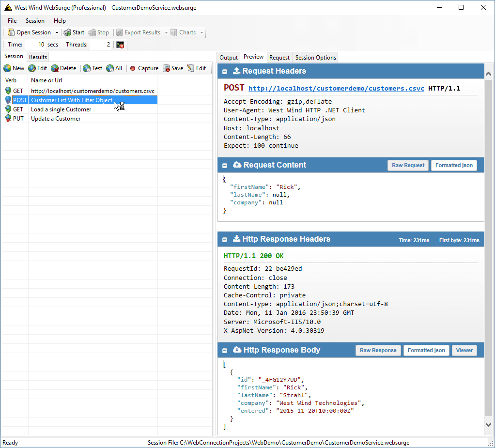The image size is (495, 448).
Task: Expand the Charts dropdown arrow
Action: click(202, 32)
